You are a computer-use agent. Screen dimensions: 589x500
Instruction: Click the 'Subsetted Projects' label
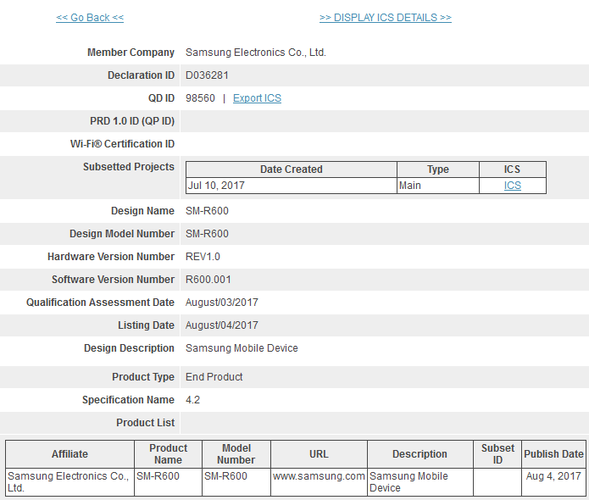[x=128, y=167]
